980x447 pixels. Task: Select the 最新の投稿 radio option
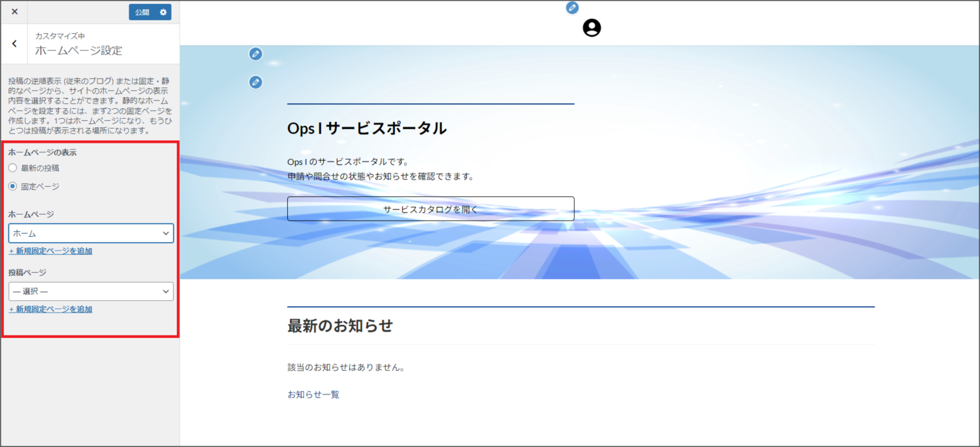pos(12,168)
